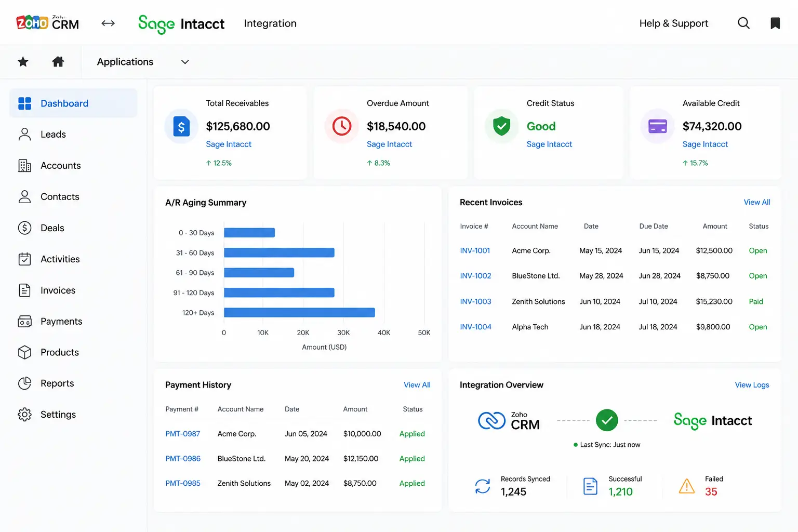Go to home via house icon
798x532 pixels.
click(x=58, y=62)
